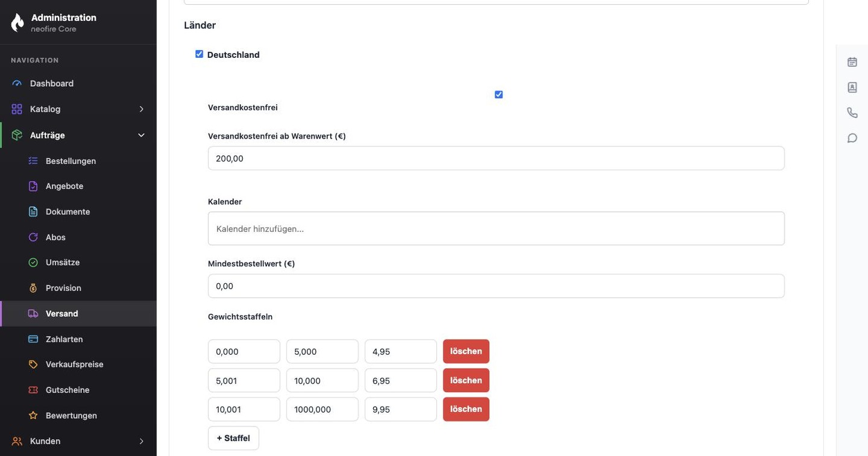Focus the Versandkostenfrei ab Warenwert field
Screen dimensions: 868x456
(496, 158)
